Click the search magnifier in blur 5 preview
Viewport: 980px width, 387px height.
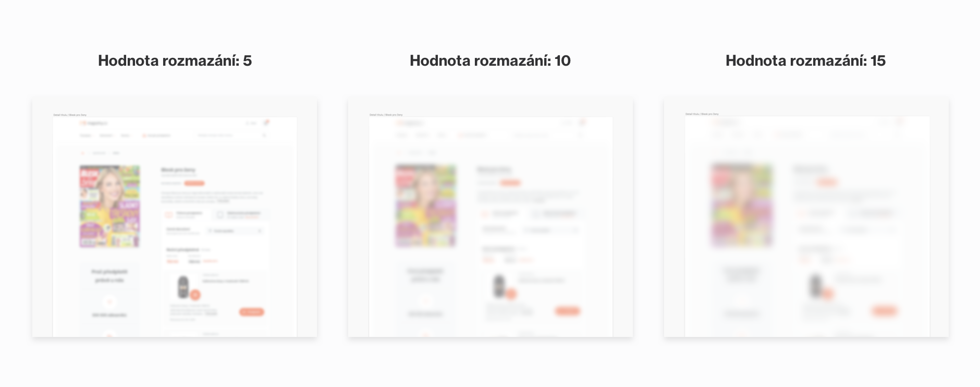click(x=264, y=135)
